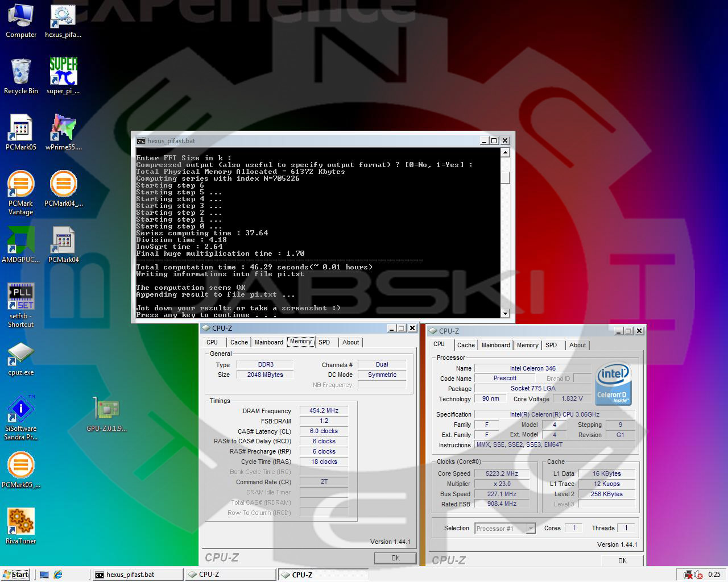Click the volume speaker tray icon
728x582 pixels.
(x=698, y=575)
